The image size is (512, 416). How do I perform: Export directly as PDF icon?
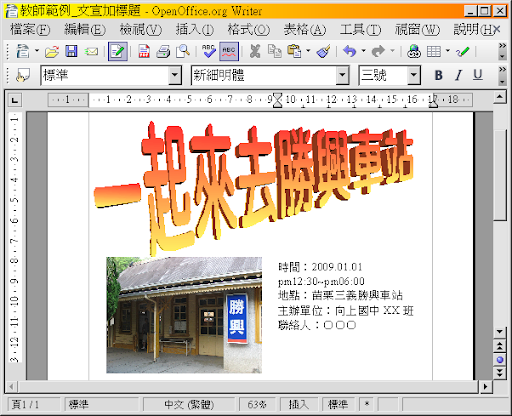144,51
